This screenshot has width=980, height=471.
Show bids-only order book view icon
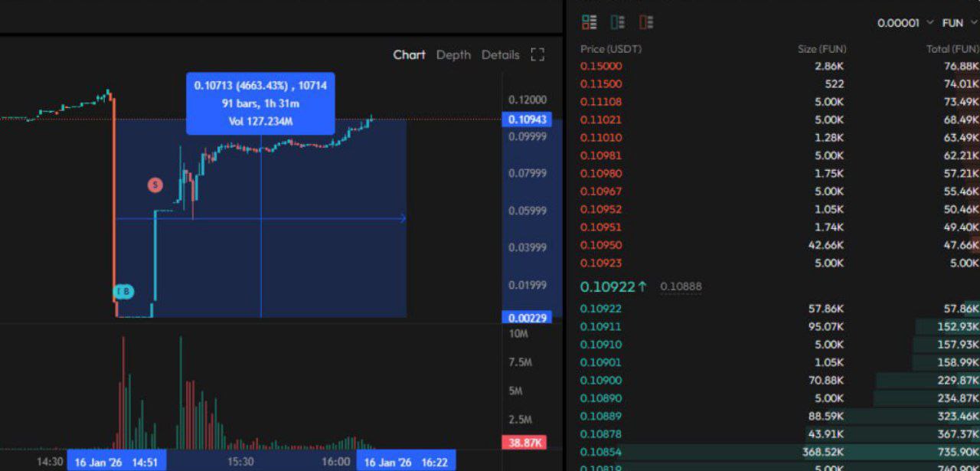(618, 22)
